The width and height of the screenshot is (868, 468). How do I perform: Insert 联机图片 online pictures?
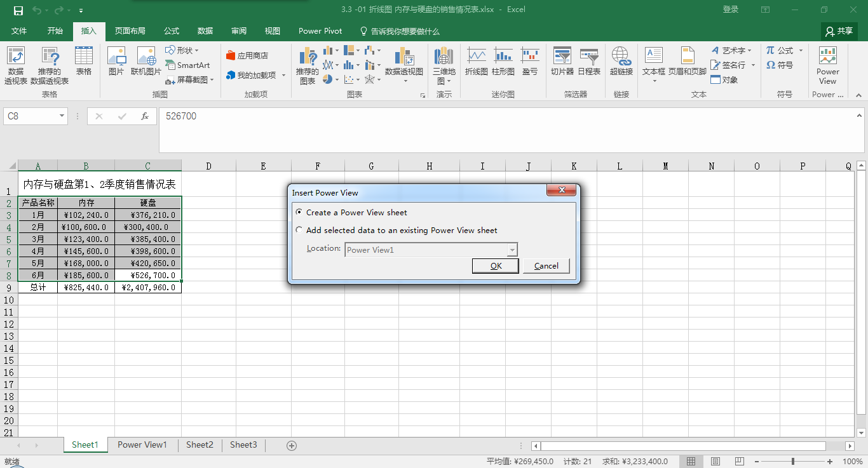coord(146,61)
